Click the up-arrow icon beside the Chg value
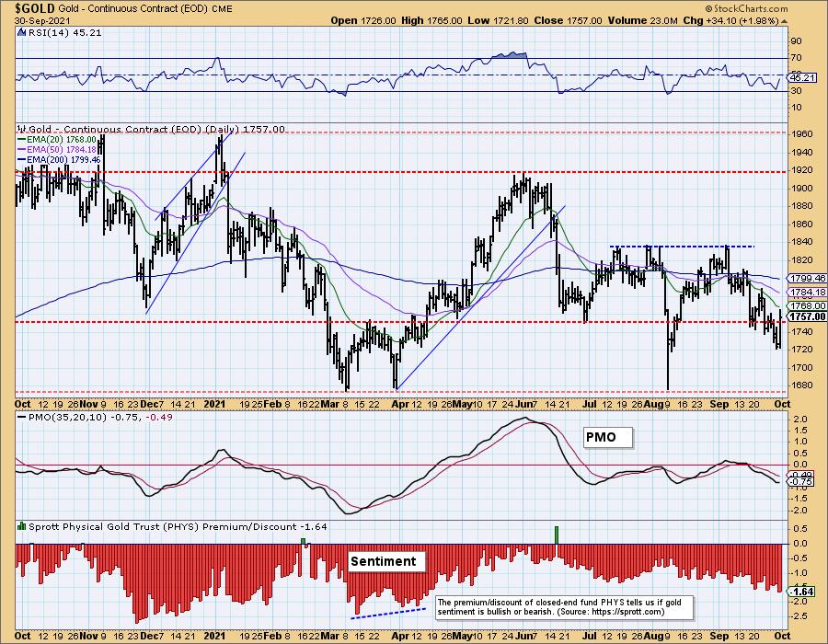Screen dimensions: 828x644 point(784,21)
